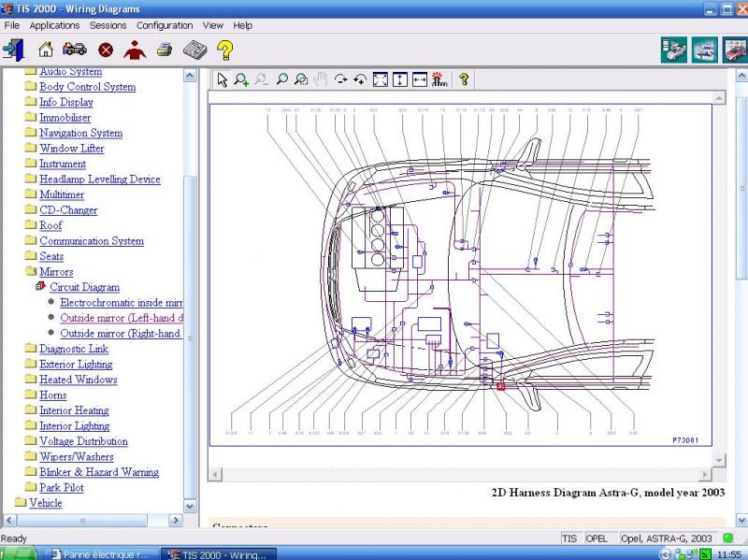The image size is (748, 560).
Task: Open Interior Heating link
Action: pos(74,410)
